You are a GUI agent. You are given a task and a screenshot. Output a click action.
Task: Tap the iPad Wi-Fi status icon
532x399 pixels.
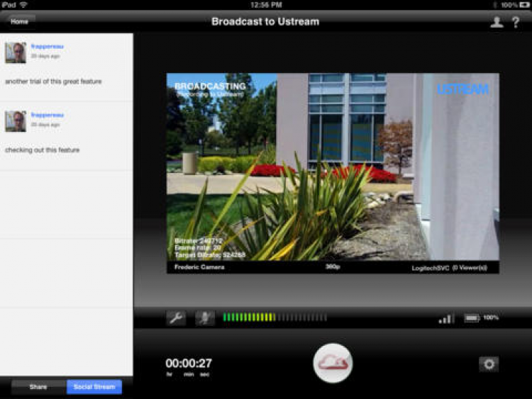click(x=23, y=5)
